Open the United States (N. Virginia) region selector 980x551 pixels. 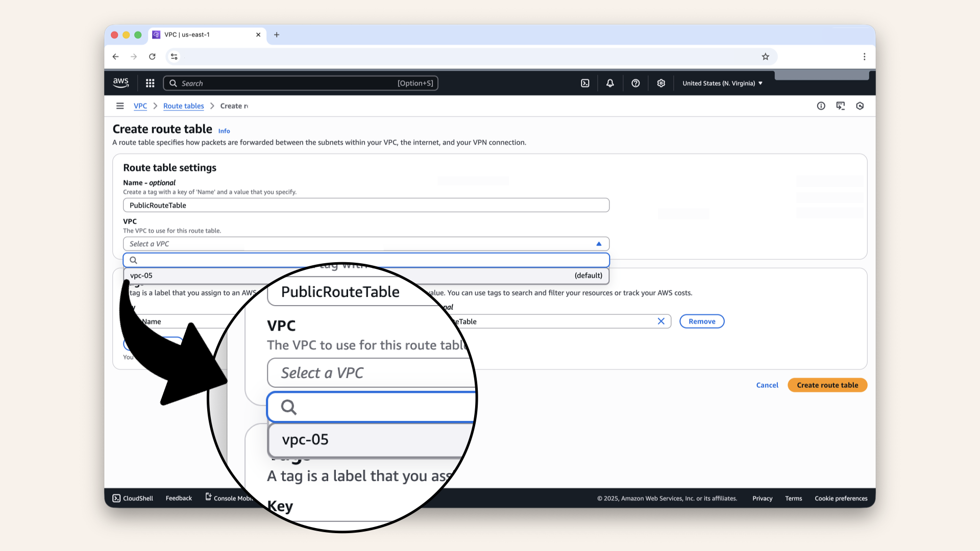(722, 83)
